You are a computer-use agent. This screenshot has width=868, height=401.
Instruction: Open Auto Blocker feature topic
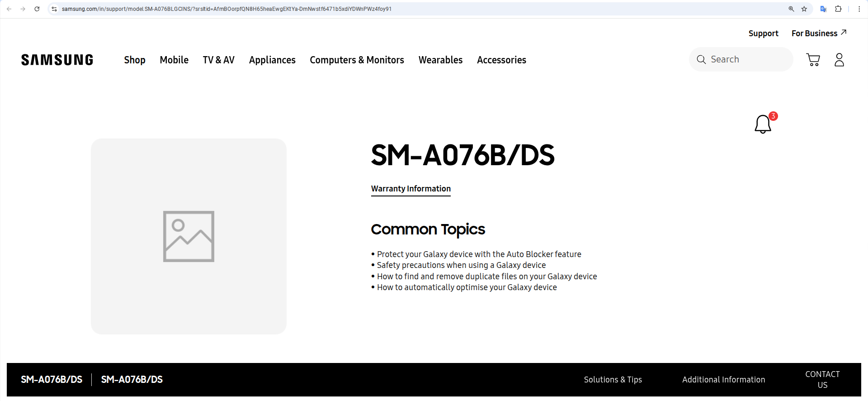coord(479,254)
